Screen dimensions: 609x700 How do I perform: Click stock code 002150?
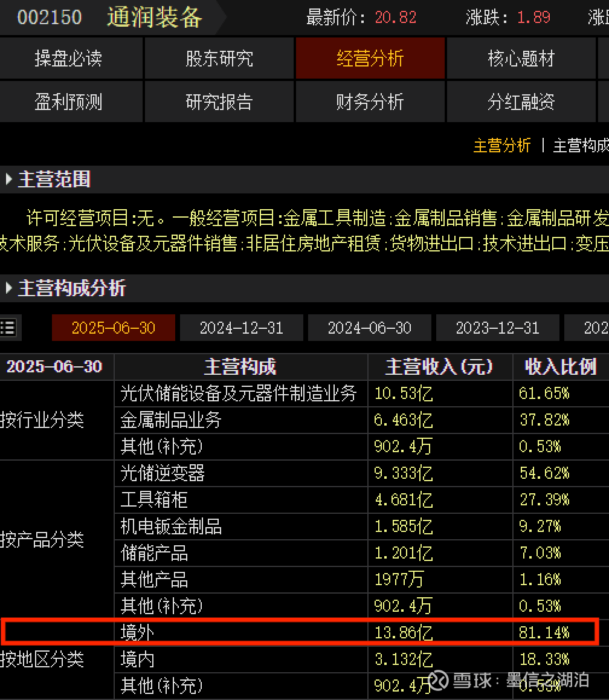50,18
